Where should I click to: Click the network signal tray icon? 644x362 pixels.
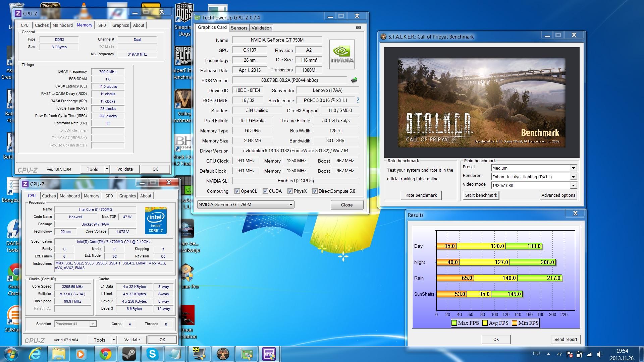589,354
